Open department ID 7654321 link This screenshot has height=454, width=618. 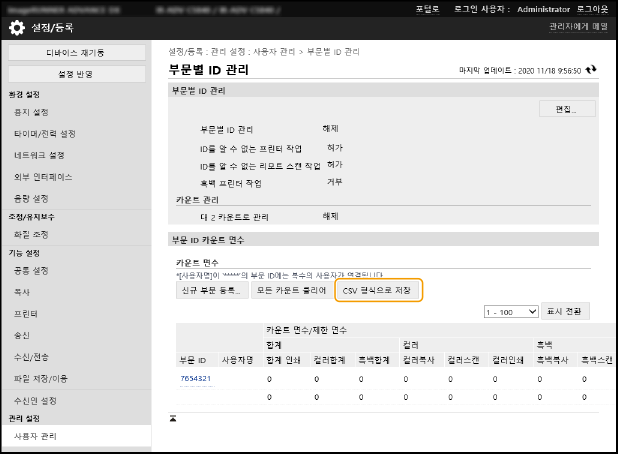pyautogui.click(x=195, y=379)
